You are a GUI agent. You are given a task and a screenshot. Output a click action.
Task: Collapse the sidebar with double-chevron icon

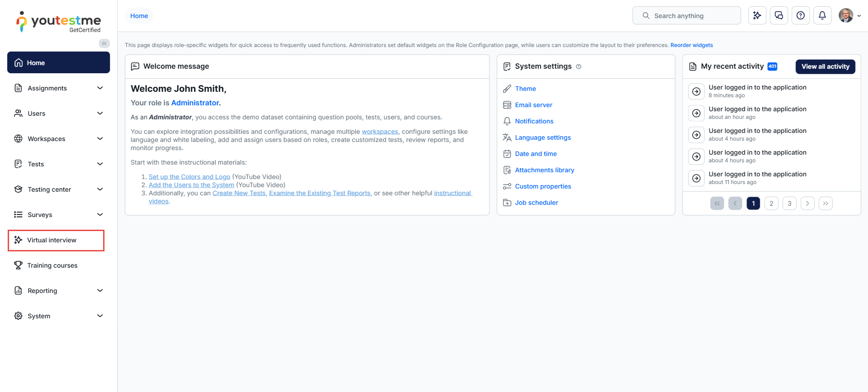104,43
